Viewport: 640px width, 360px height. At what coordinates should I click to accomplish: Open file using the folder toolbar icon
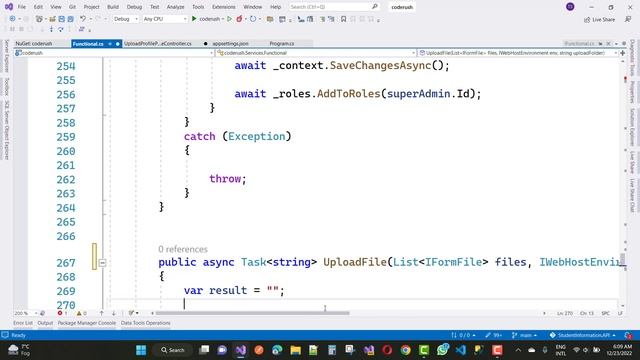click(52, 19)
